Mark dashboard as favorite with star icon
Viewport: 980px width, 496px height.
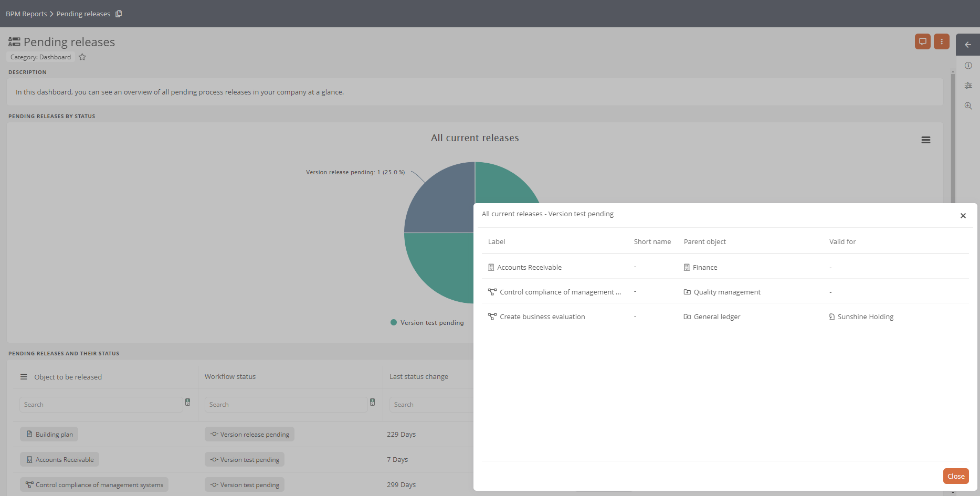pos(82,57)
